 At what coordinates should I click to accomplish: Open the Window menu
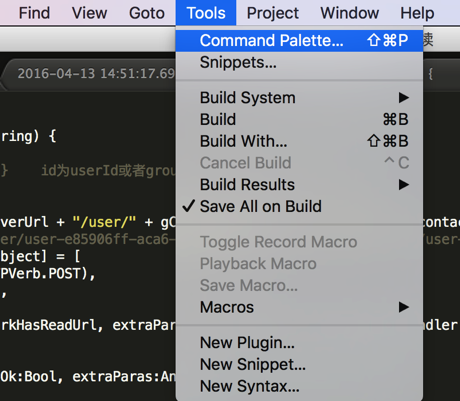coord(350,13)
